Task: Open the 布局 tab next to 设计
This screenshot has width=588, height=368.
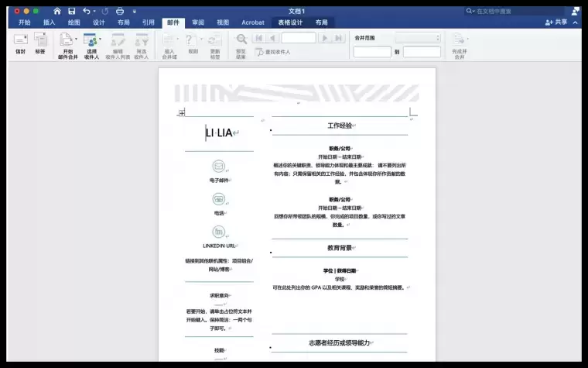Action: click(123, 22)
